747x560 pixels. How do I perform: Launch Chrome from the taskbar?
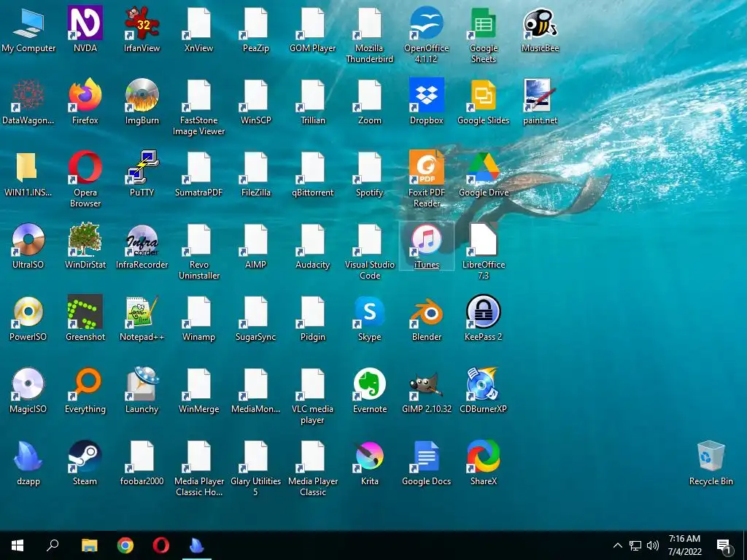coord(125,545)
